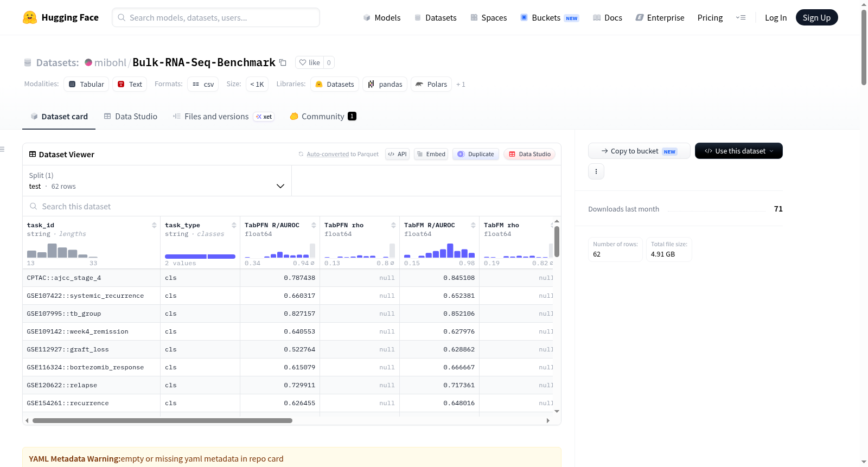868x467 pixels.
Task: Go to Buckets in navigation
Action: (x=550, y=18)
